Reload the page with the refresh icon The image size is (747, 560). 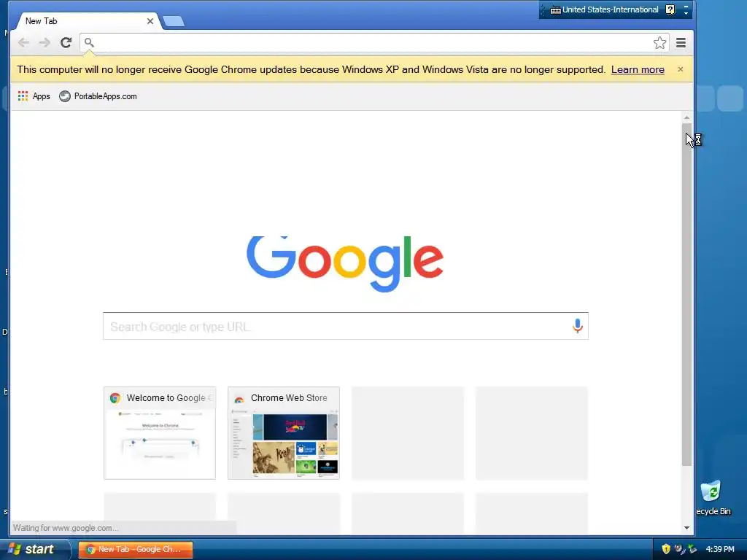pyautogui.click(x=66, y=43)
